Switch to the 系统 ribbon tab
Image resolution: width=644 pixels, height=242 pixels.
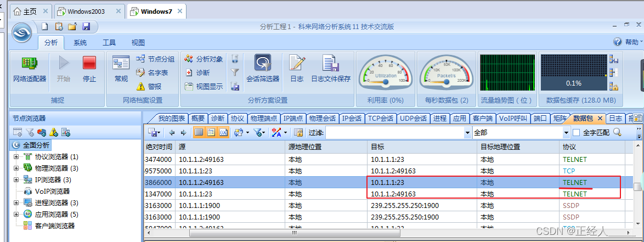pyautogui.click(x=80, y=43)
